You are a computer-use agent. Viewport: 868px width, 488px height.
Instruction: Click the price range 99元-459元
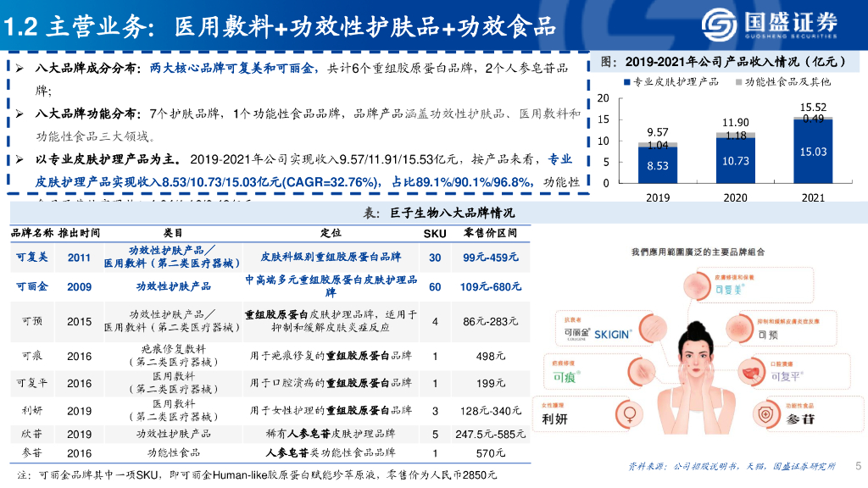491,258
